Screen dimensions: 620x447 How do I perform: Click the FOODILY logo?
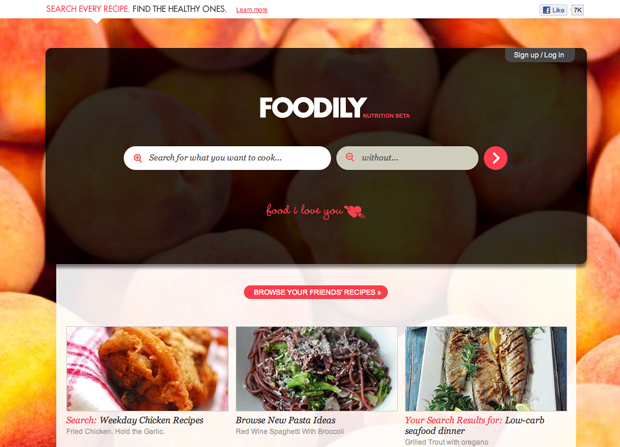(313, 108)
